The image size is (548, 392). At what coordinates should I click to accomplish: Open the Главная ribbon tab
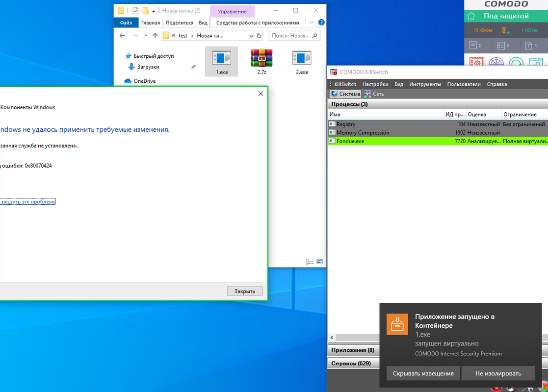150,23
